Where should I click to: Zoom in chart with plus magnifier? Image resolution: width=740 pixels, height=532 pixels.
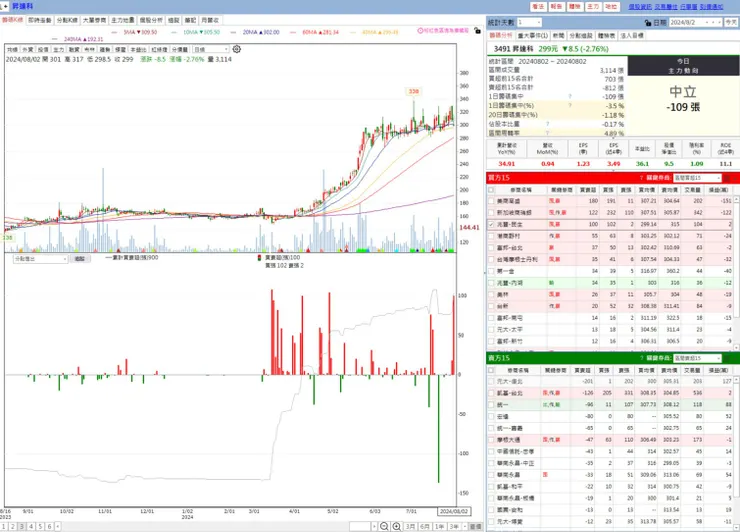point(397,526)
